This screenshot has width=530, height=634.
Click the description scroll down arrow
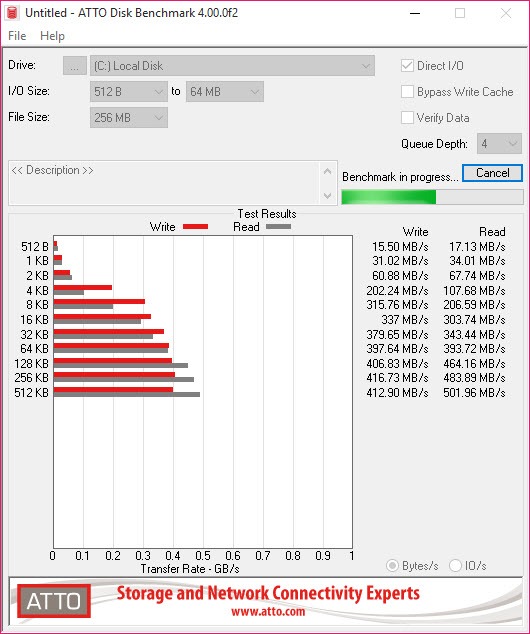click(327, 196)
